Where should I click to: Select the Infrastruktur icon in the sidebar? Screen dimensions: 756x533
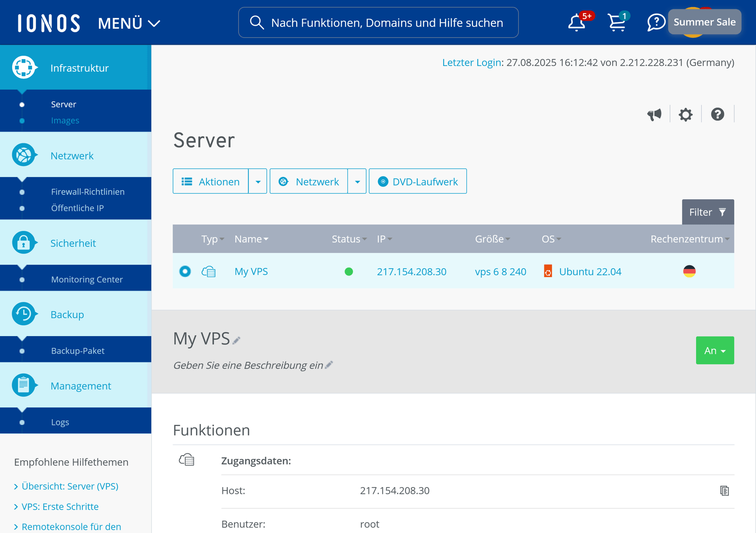24,67
